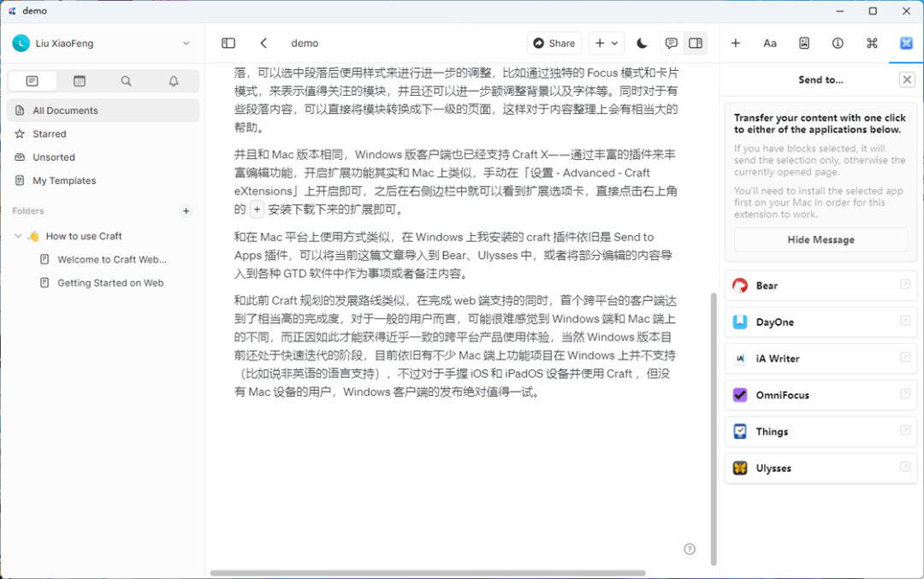Open external arrow on Bear row
Viewport: 924px width, 579px height.
pyautogui.click(x=905, y=285)
